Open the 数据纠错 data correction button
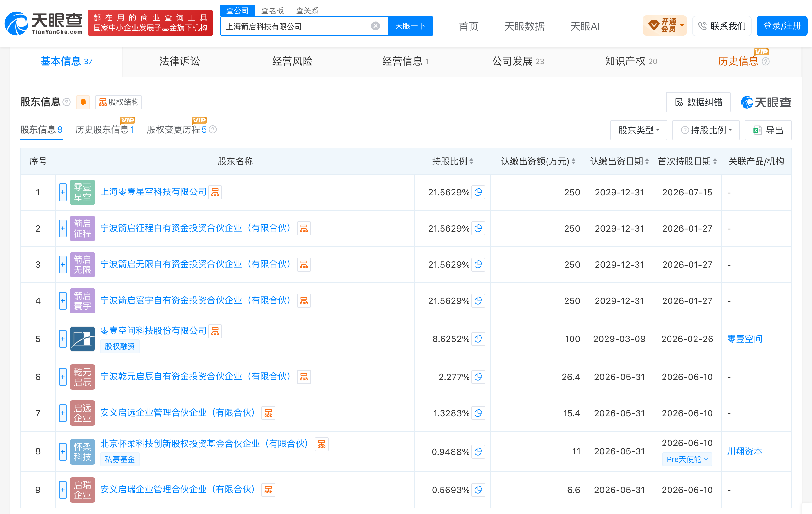 click(x=698, y=102)
